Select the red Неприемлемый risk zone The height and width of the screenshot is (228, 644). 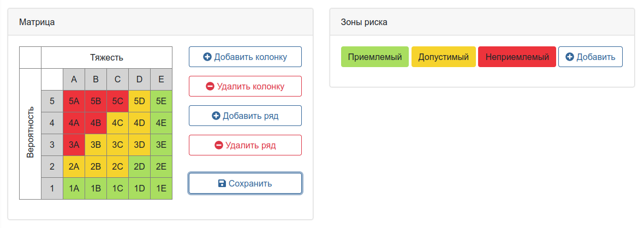[517, 57]
